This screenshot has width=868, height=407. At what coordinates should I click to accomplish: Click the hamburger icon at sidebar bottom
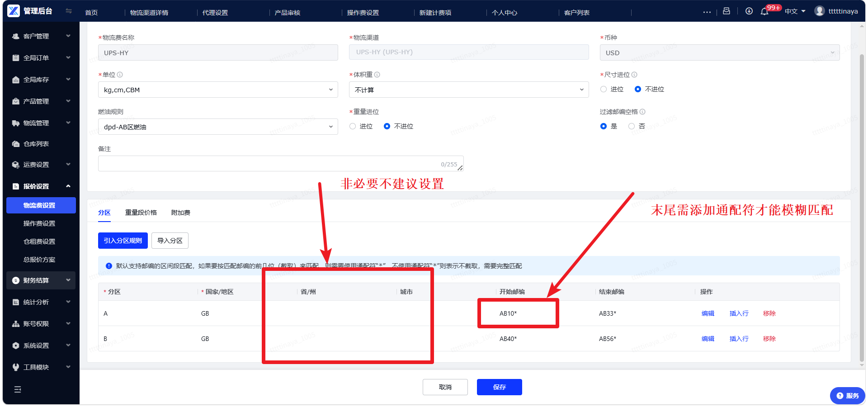coord(18,389)
